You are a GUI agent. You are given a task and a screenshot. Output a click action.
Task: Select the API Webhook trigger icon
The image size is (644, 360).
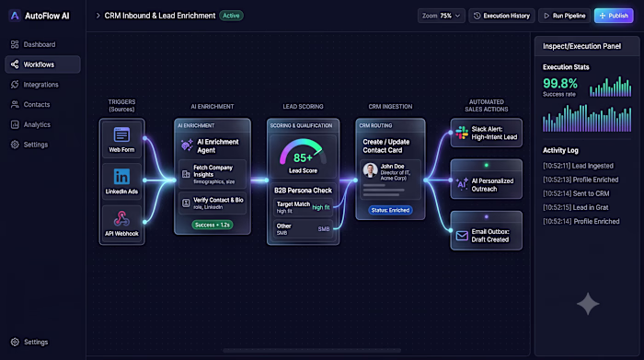pos(121,218)
